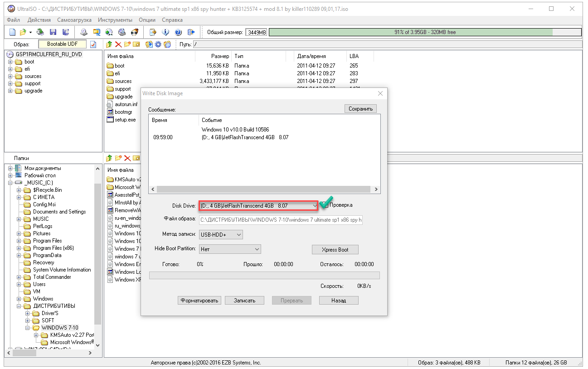Screen dimensions: 588x369
Task: Click the write progress bar in dialog
Action: pos(264,276)
